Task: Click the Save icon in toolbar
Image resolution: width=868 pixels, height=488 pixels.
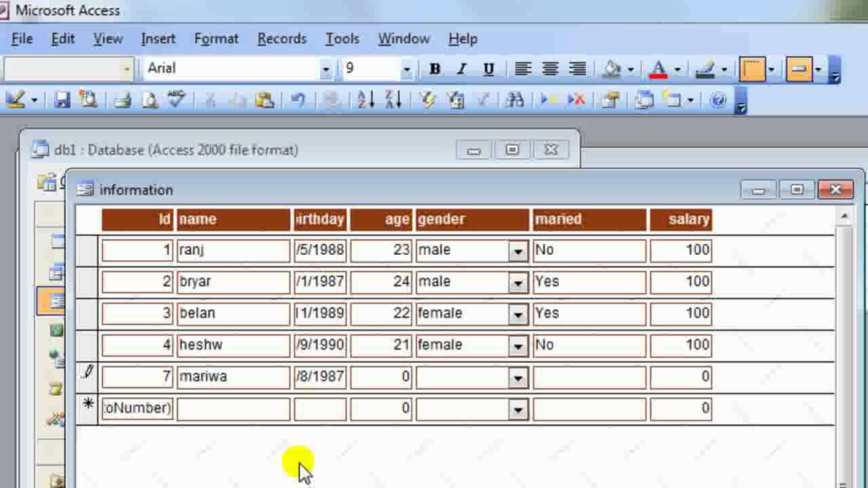Action: point(62,100)
